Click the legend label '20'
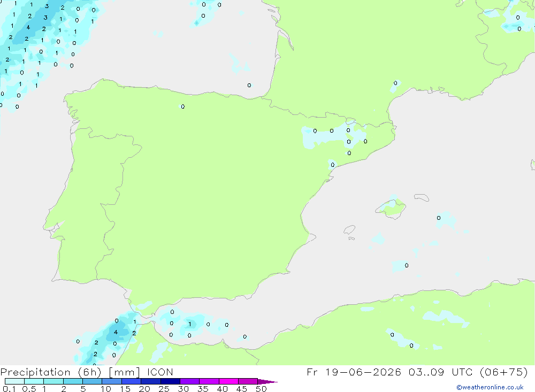Screen dimensions: 535x392 [x=144, y=389]
